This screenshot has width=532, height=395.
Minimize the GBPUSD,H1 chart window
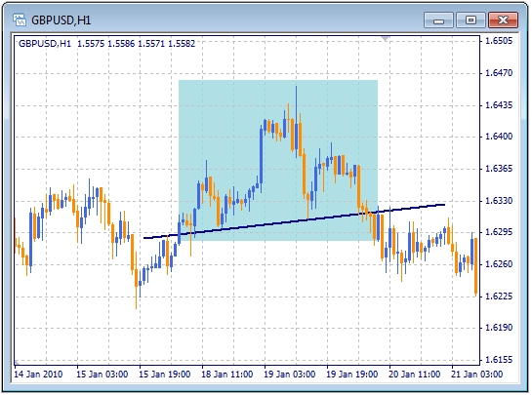[438, 20]
